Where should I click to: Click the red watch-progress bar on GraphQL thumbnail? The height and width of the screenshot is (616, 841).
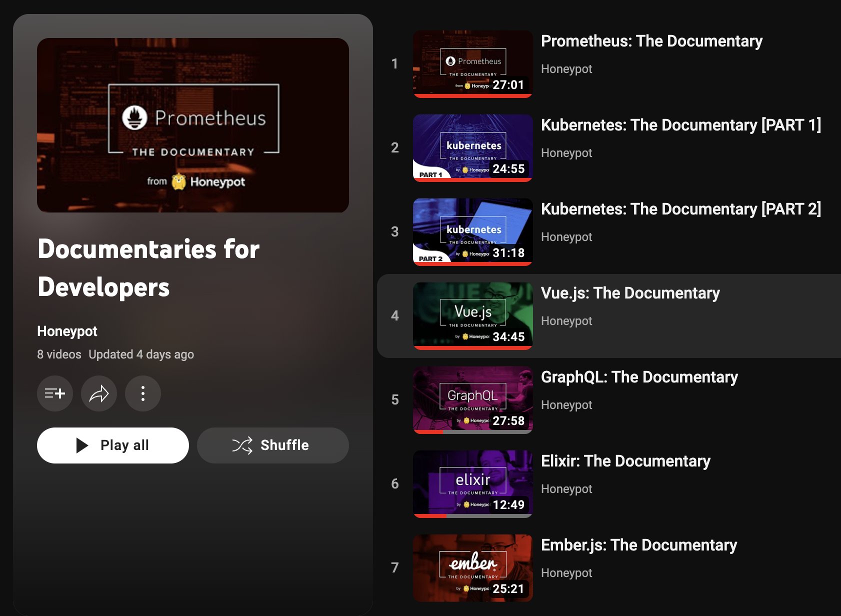428,432
